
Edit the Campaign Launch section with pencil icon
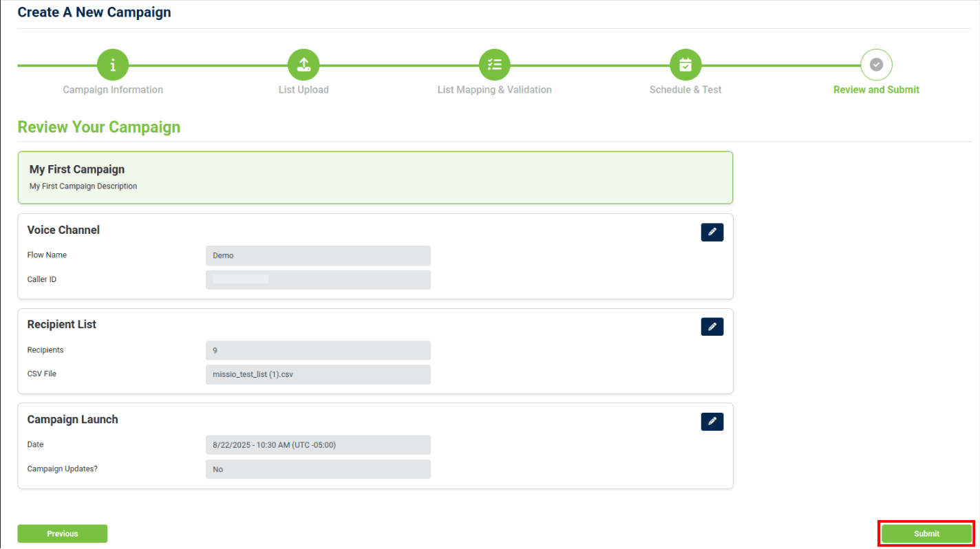click(x=712, y=422)
